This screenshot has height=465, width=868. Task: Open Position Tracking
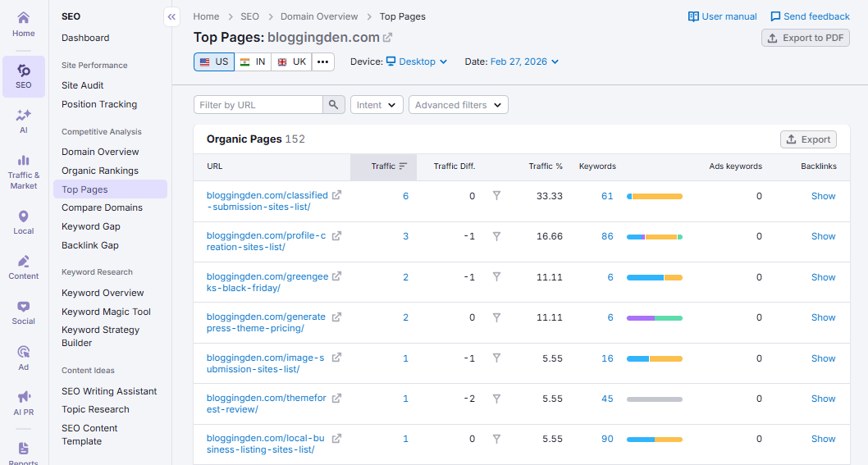[99, 104]
